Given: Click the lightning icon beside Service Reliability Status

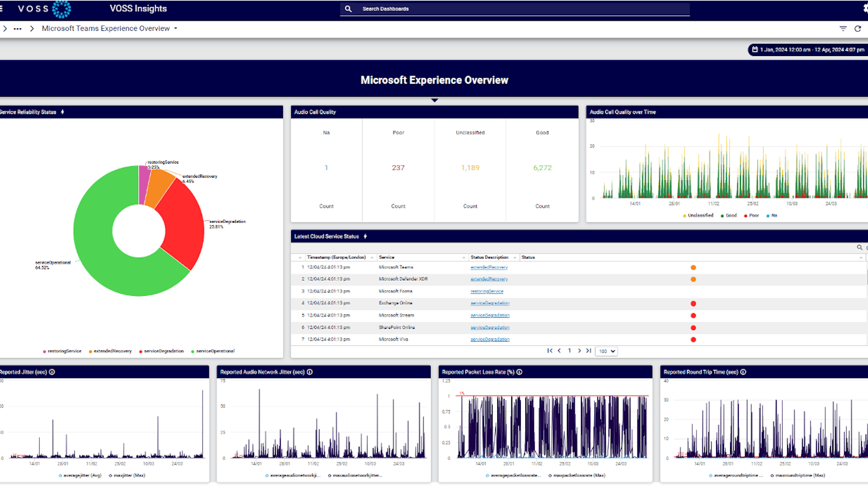Looking at the screenshot, I should (x=62, y=112).
